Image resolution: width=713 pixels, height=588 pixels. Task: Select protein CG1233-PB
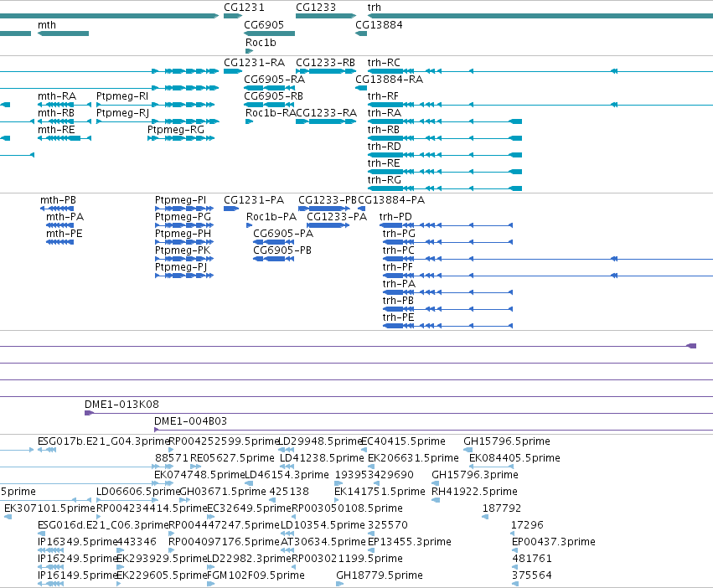tap(324, 209)
